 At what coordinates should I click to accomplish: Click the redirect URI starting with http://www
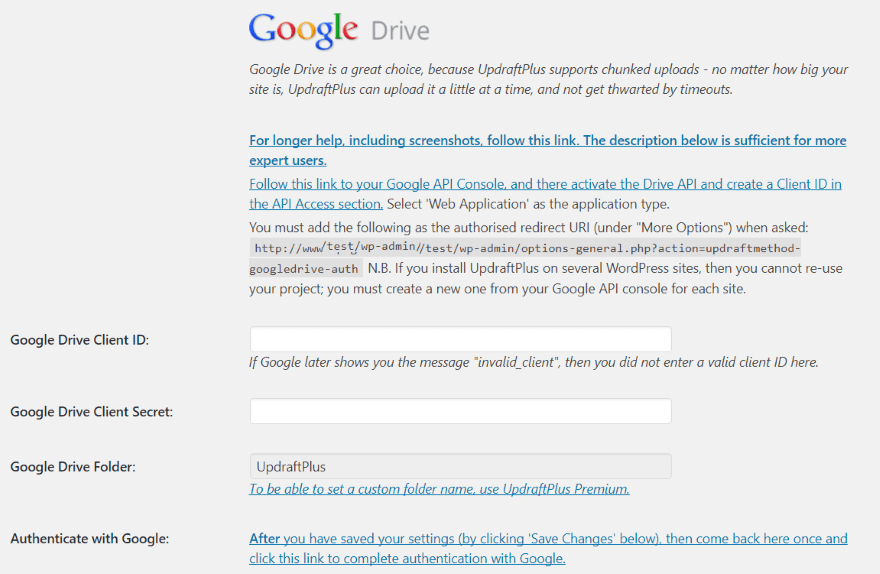pos(527,248)
